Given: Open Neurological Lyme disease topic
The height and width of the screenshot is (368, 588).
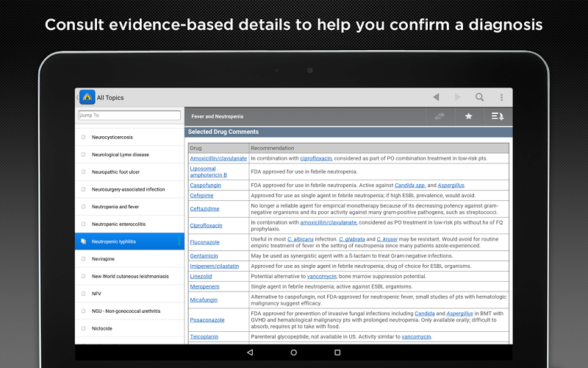Looking at the screenshot, I should pos(130,155).
